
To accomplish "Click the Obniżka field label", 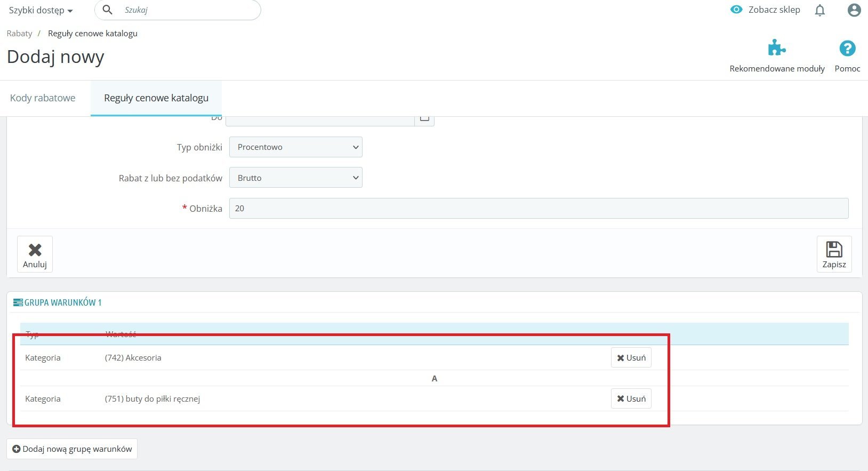I will pos(206,209).
